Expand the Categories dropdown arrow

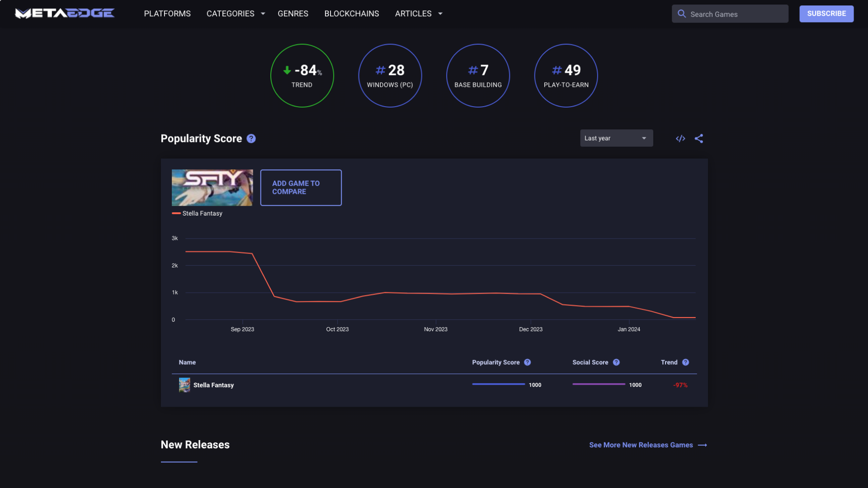263,14
